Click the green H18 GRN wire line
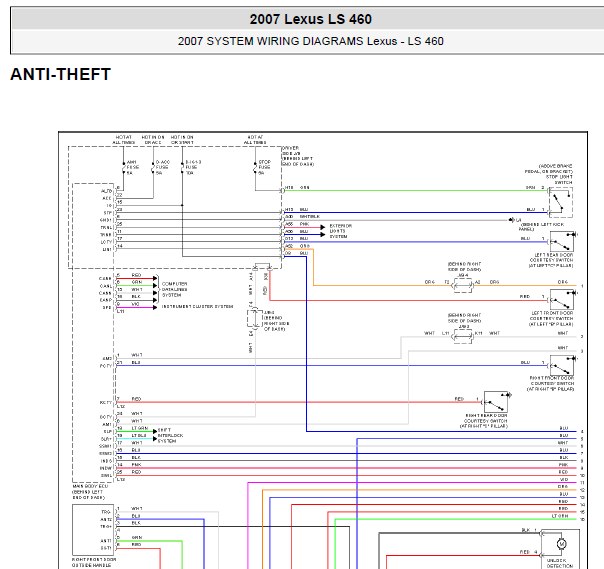 (x=416, y=190)
